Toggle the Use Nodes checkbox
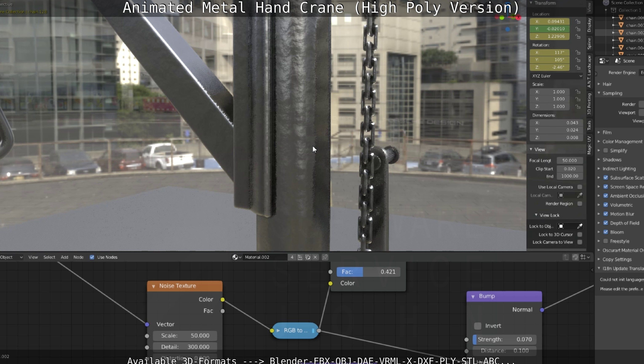Image resolution: width=644 pixels, height=364 pixels. click(x=92, y=257)
